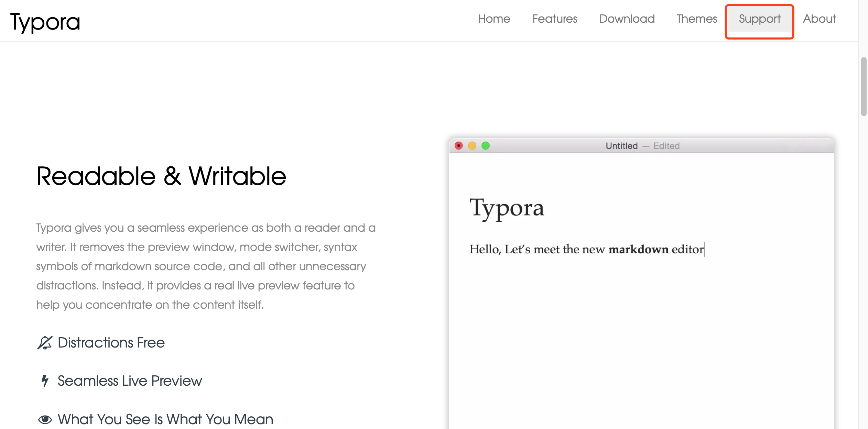This screenshot has width=868, height=429.
Task: Click the Distractions Free bell icon
Action: coord(45,342)
